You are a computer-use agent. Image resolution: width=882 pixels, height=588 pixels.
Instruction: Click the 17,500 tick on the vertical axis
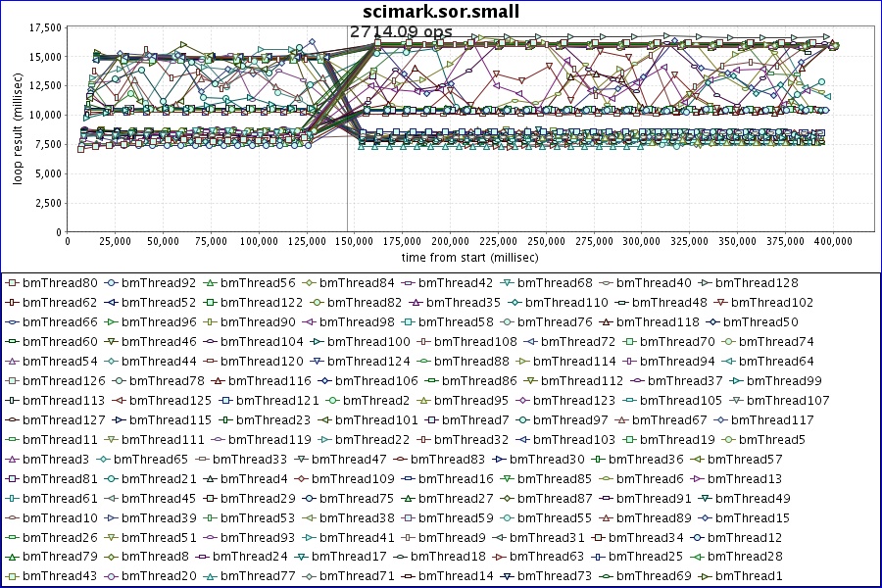click(44, 27)
